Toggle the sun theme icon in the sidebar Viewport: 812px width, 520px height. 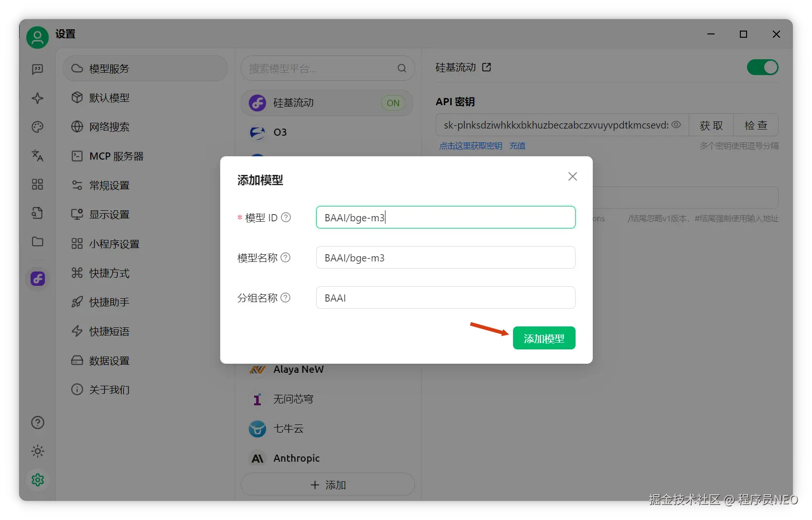click(38, 451)
